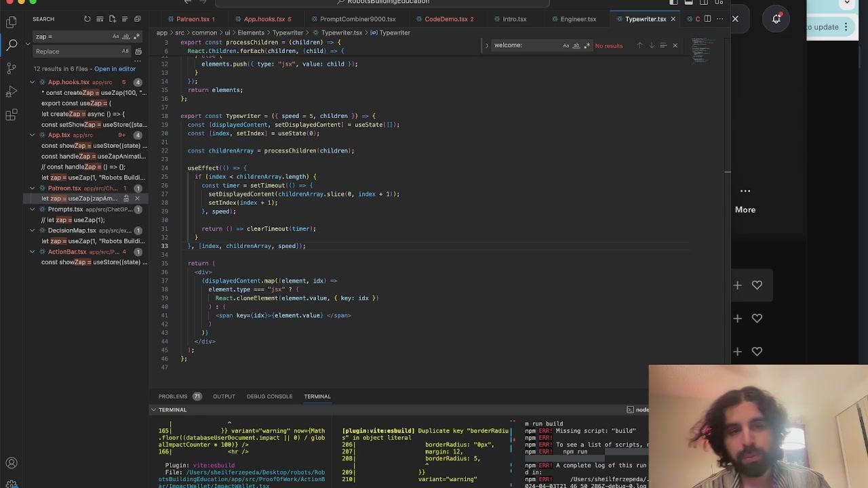Click the notification bell icon
The width and height of the screenshot is (868, 488).
(776, 19)
